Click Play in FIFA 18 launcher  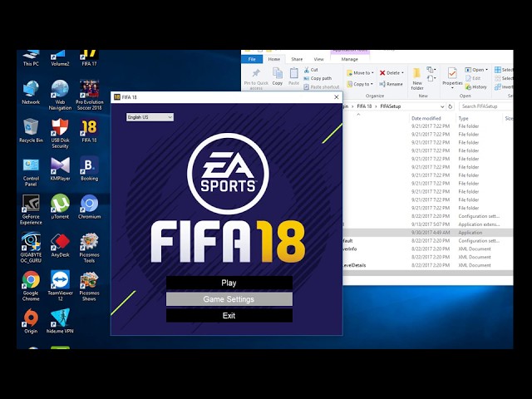coord(229,283)
